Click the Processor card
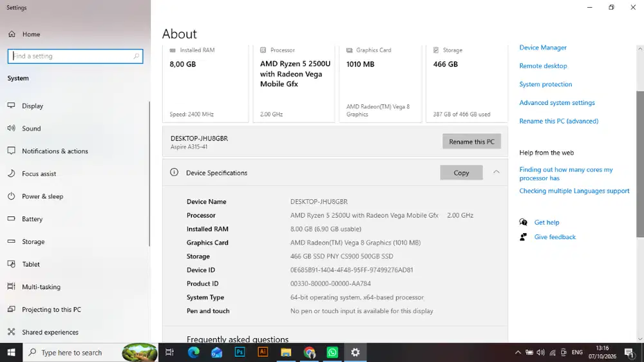644x362 pixels. [294, 84]
